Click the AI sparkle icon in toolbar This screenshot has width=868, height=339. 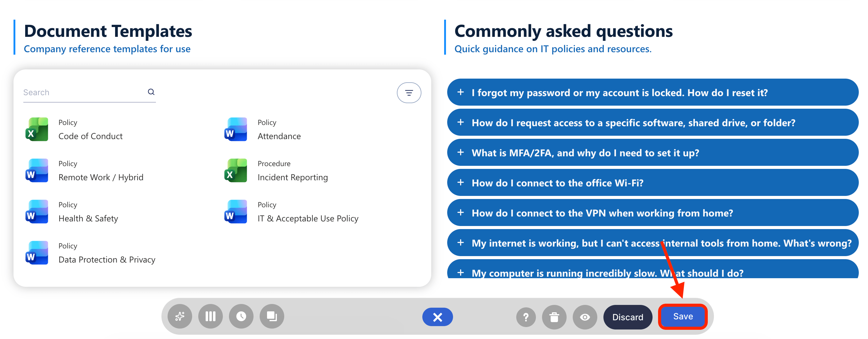(x=180, y=316)
